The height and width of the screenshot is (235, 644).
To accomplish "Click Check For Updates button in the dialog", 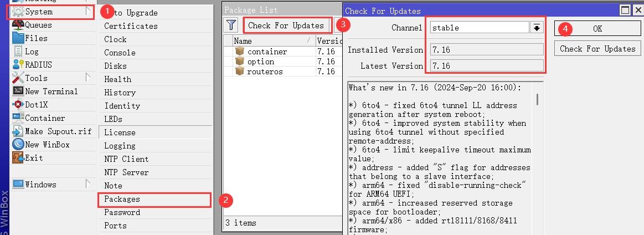I will click(597, 48).
